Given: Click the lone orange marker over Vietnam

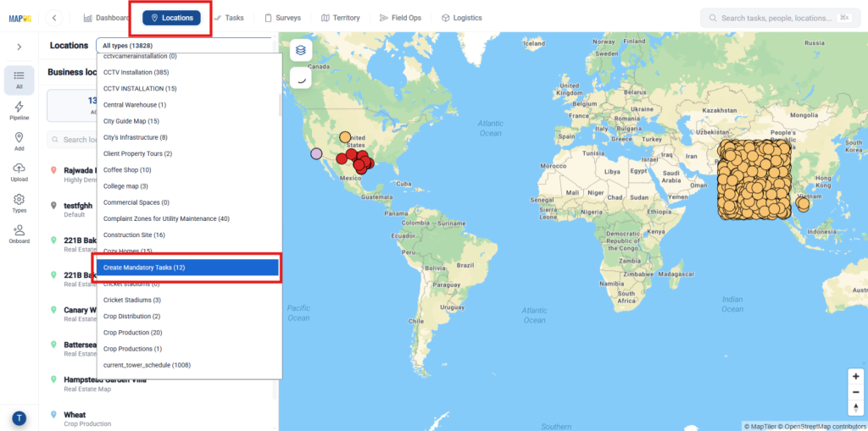Looking at the screenshot, I should click(x=803, y=204).
